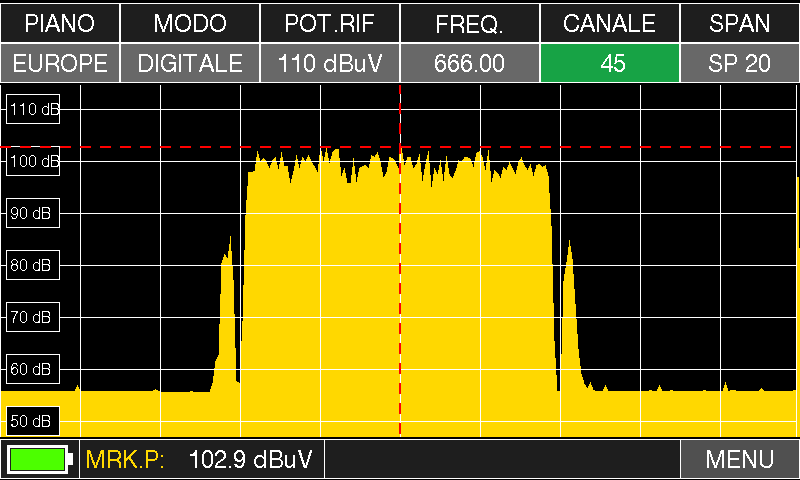Click the 80 dB axis label
800x480 pixels.
(33, 265)
